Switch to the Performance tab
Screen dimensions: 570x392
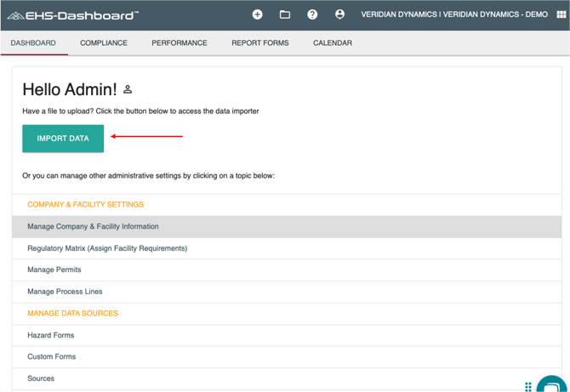point(180,43)
